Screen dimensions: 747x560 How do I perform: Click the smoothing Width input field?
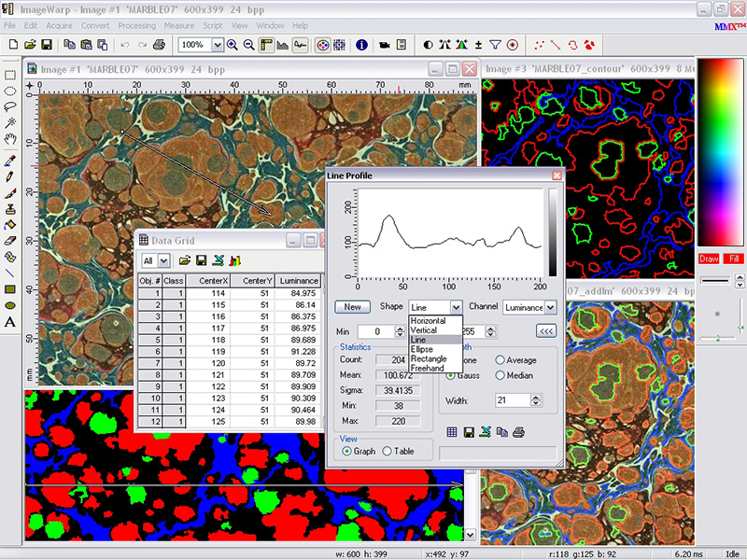click(x=513, y=400)
